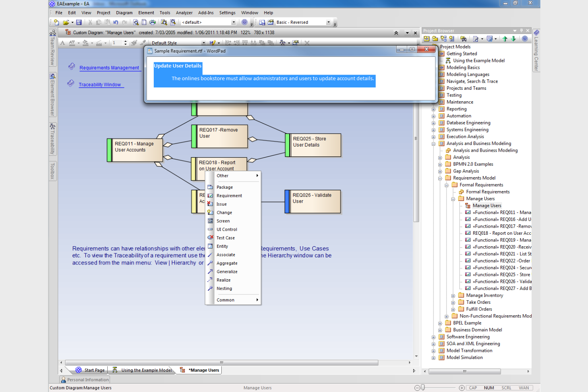Select Test Case from the context menu
Image resolution: width=588 pixels, height=392 pixels.
(x=225, y=238)
